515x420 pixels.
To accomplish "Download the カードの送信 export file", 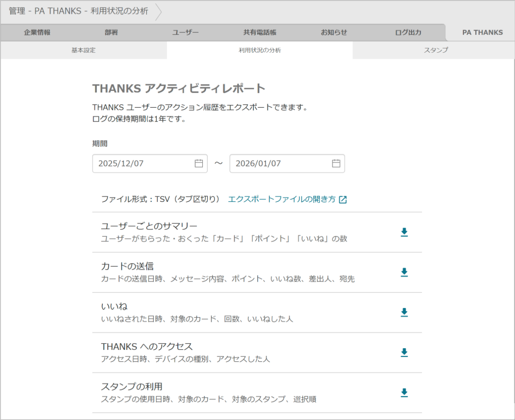I will 404,273.
